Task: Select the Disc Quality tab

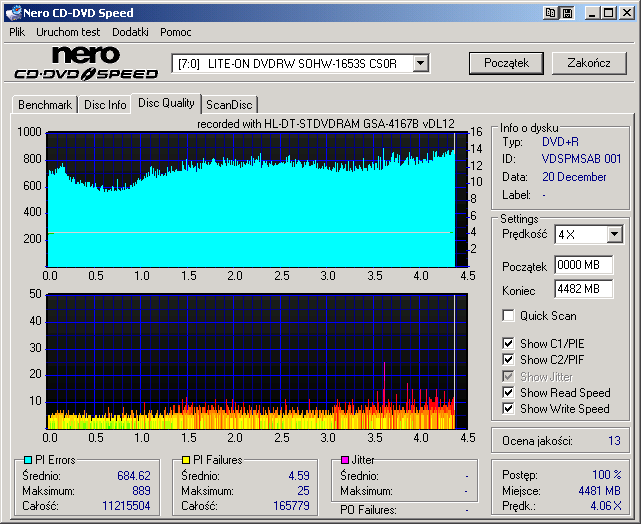Action: pos(166,103)
